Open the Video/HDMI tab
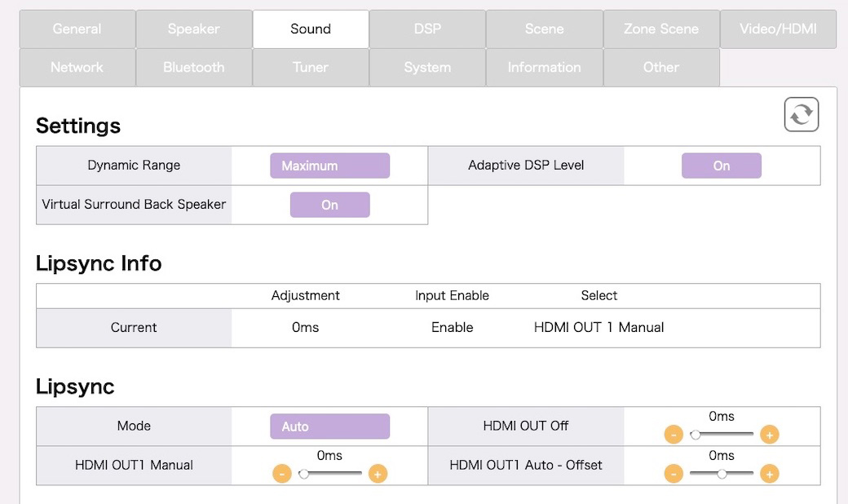This screenshot has width=848, height=504. point(778,29)
